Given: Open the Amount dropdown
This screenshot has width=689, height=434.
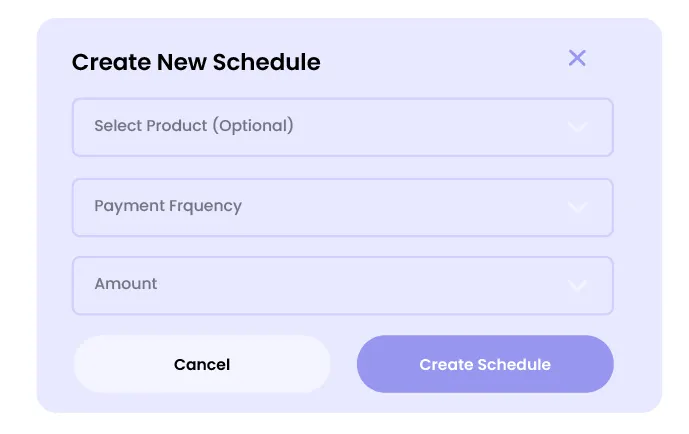Looking at the screenshot, I should 342,285.
